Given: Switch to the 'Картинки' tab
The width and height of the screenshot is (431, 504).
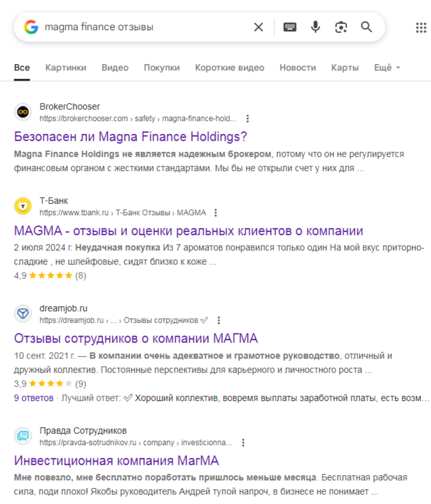Looking at the screenshot, I should 66,67.
